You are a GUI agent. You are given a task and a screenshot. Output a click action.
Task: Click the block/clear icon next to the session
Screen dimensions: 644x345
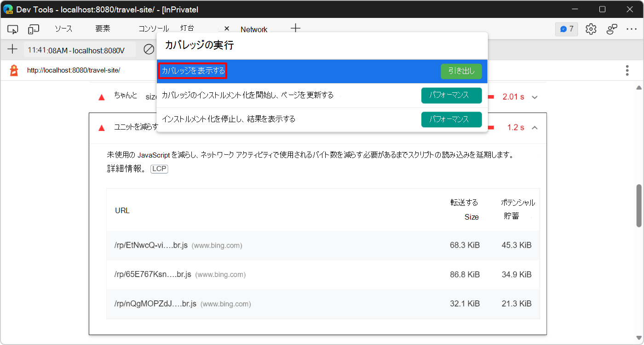(x=148, y=49)
